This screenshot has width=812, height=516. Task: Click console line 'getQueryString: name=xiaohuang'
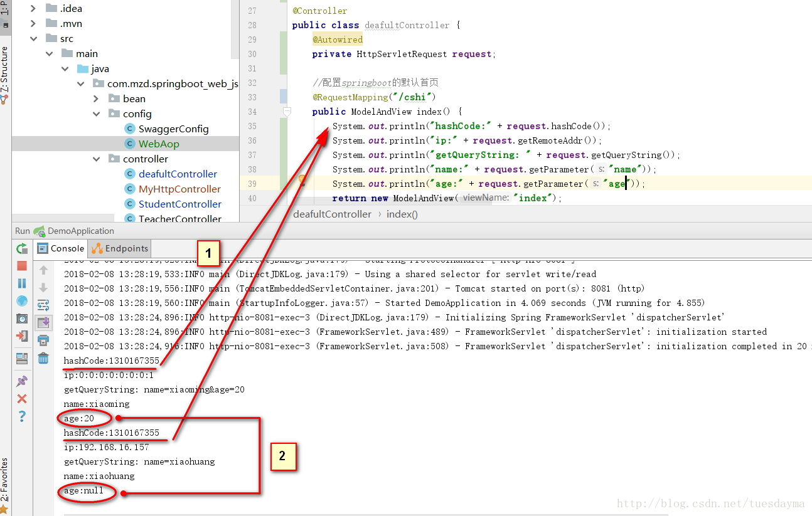click(139, 461)
